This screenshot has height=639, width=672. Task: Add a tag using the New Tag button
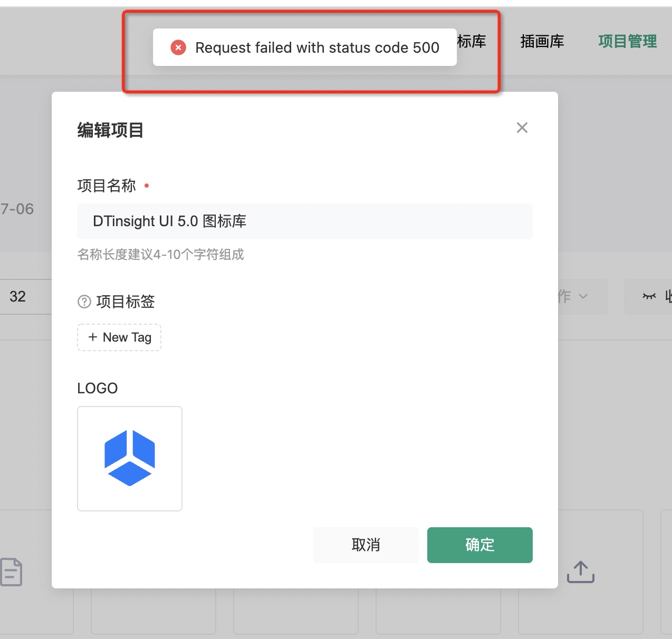119,337
